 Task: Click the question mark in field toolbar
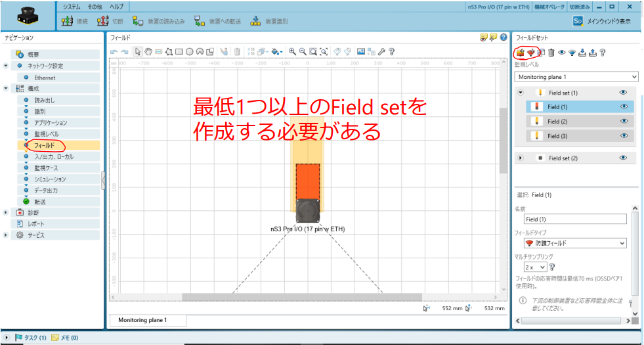[391, 52]
